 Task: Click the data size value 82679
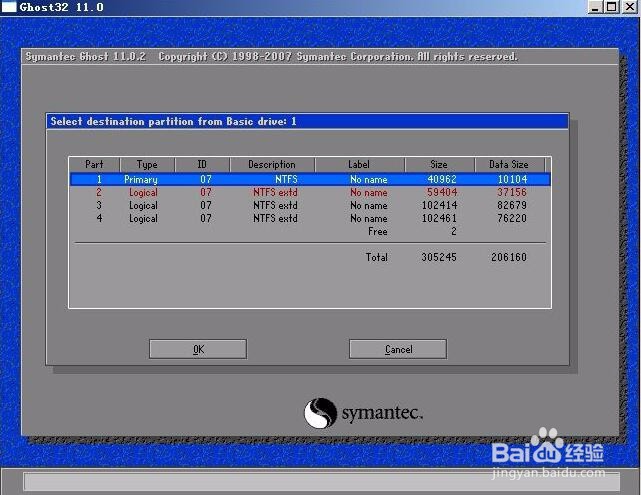512,205
